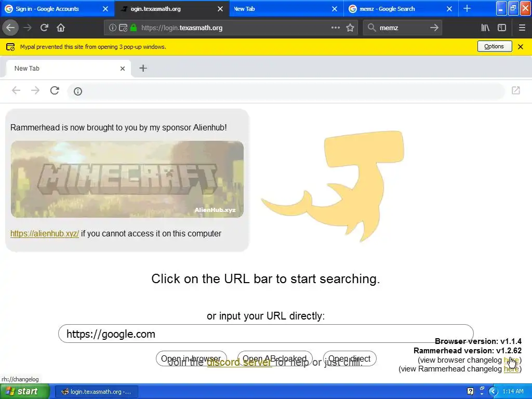The width and height of the screenshot is (532, 399).
Task: Click the Rammerhead inner forward arrow
Action: (x=35, y=90)
